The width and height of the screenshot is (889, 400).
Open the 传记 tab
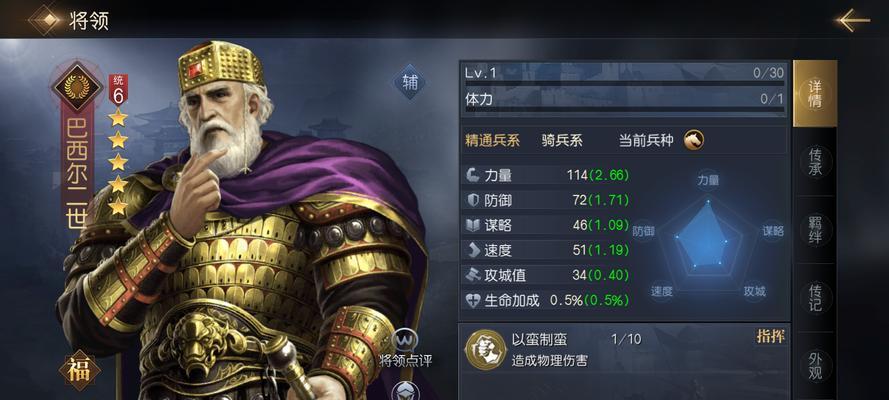[815, 297]
